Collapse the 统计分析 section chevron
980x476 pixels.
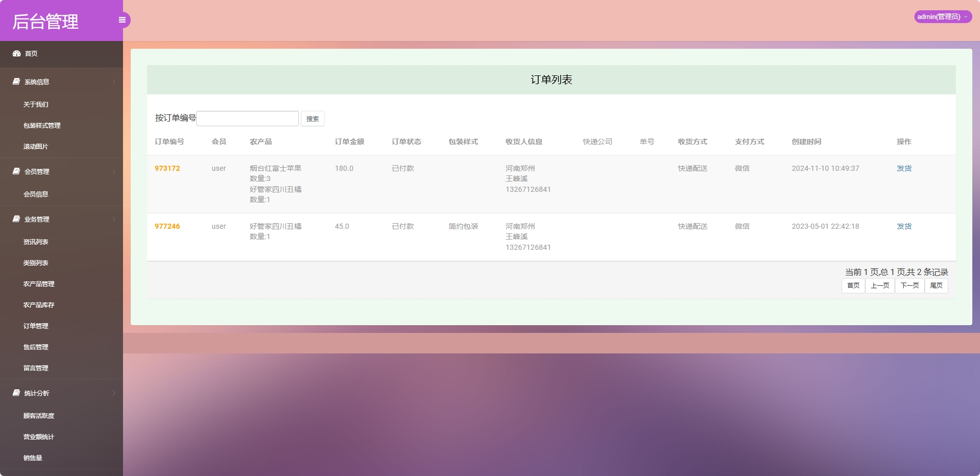(114, 393)
